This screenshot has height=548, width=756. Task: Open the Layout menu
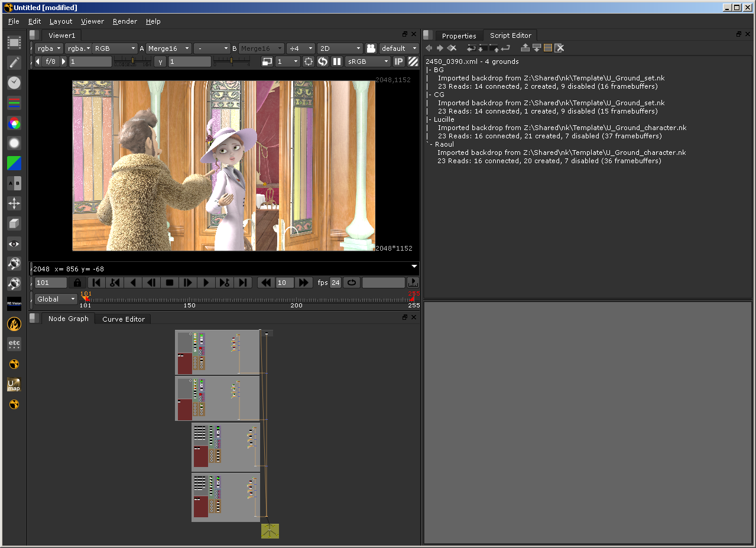pyautogui.click(x=61, y=21)
